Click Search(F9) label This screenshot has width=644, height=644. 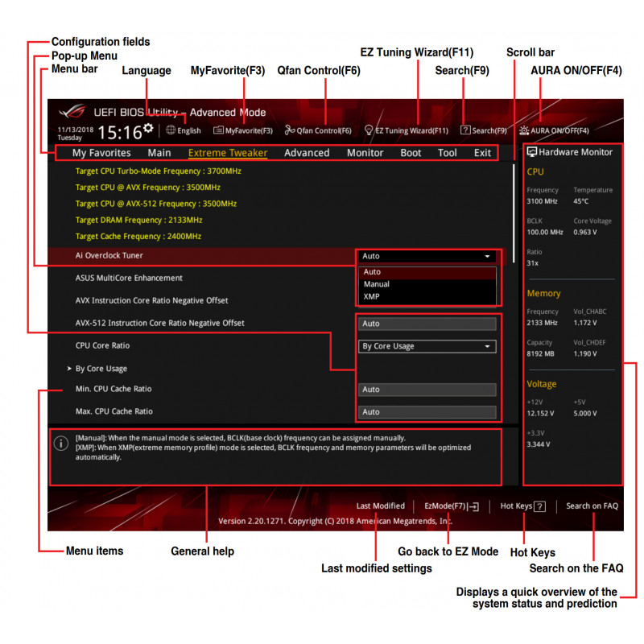[489, 130]
